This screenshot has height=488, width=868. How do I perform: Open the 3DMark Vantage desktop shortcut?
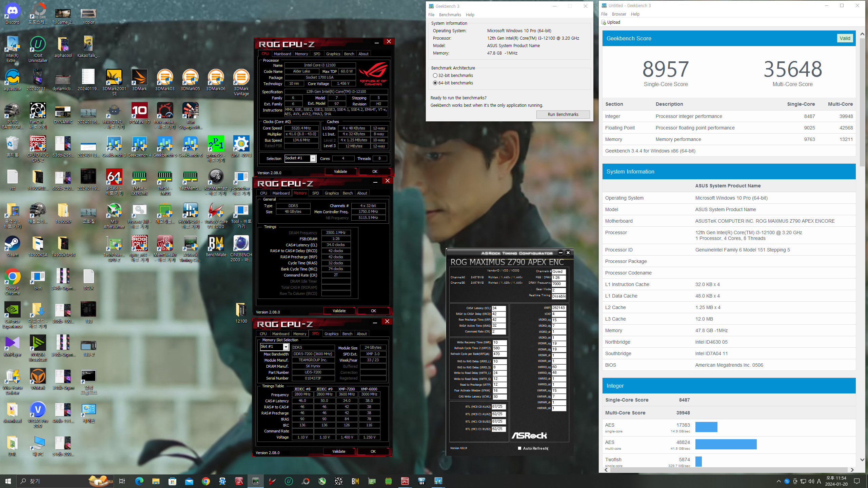pos(241,83)
